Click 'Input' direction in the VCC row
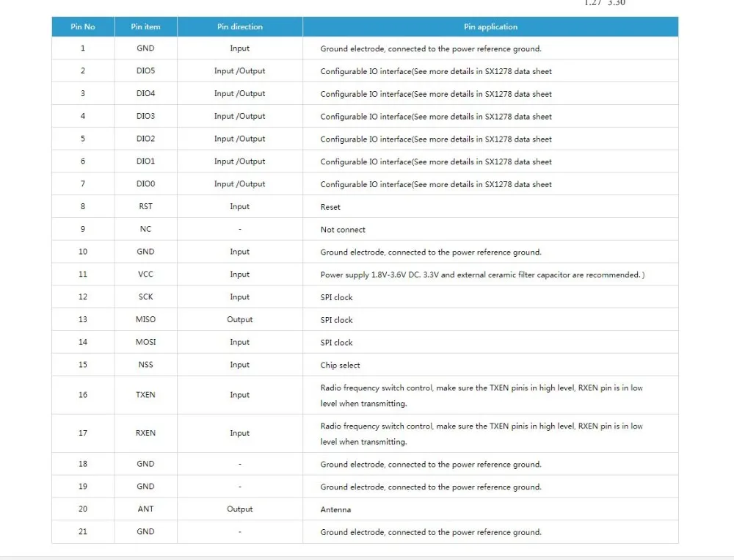This screenshot has width=734, height=560. point(240,274)
